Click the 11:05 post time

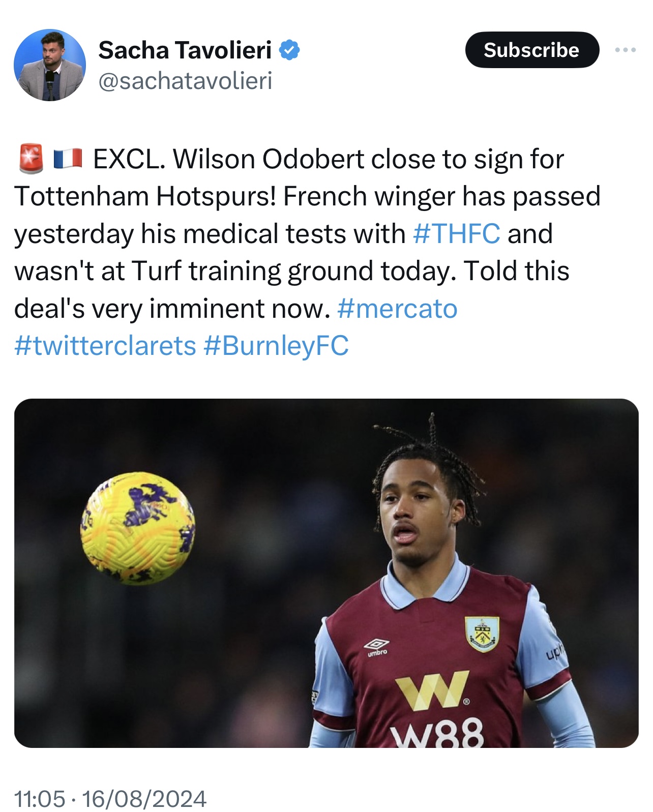click(x=40, y=799)
